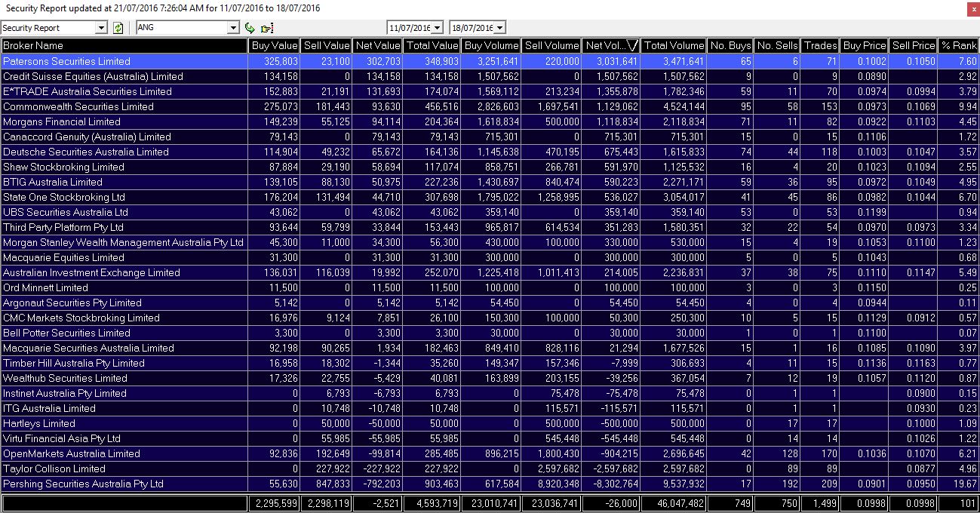Click the green curved arrow icon beside ANG
This screenshot has width=980, height=513.
250,28
